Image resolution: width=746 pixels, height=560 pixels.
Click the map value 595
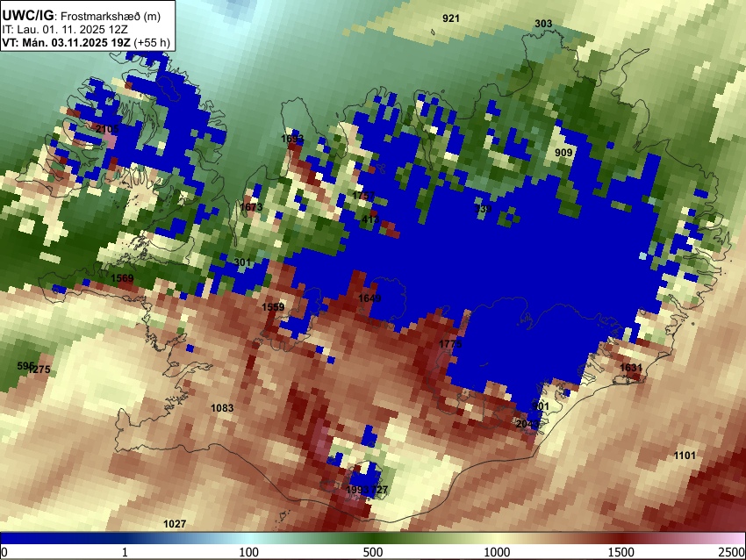pos(25,366)
